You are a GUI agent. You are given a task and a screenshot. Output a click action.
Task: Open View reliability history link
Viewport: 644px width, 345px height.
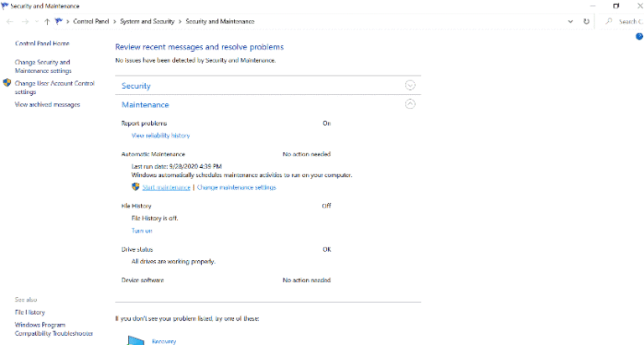coord(160,135)
